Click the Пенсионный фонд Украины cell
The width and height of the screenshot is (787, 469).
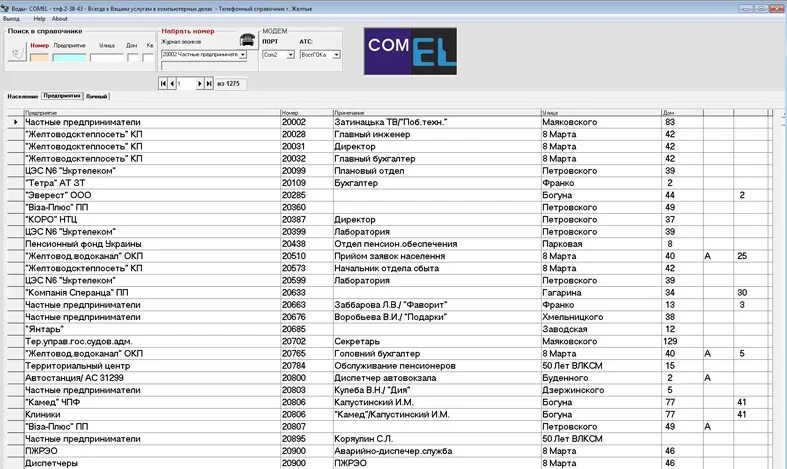click(x=152, y=244)
